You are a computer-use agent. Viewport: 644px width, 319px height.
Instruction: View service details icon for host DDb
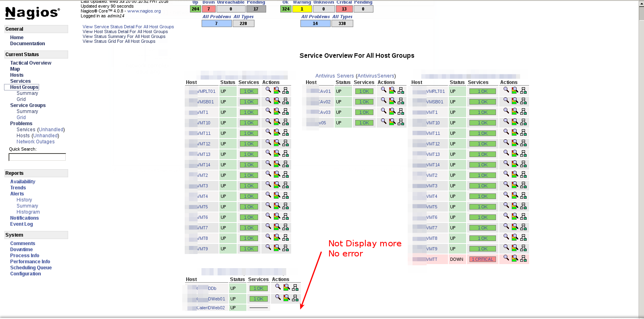click(x=286, y=288)
